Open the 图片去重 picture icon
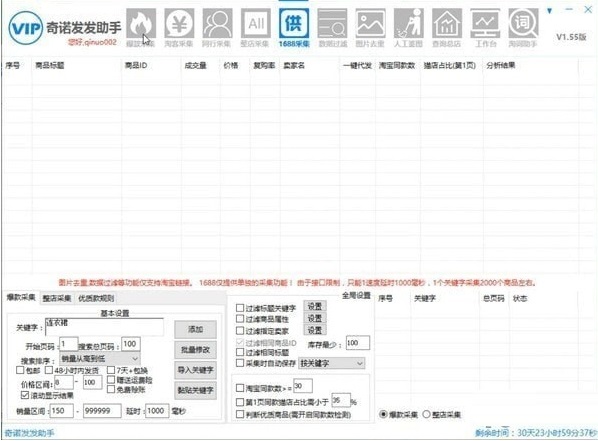Viewport: 598px width, 441px height. click(370, 24)
